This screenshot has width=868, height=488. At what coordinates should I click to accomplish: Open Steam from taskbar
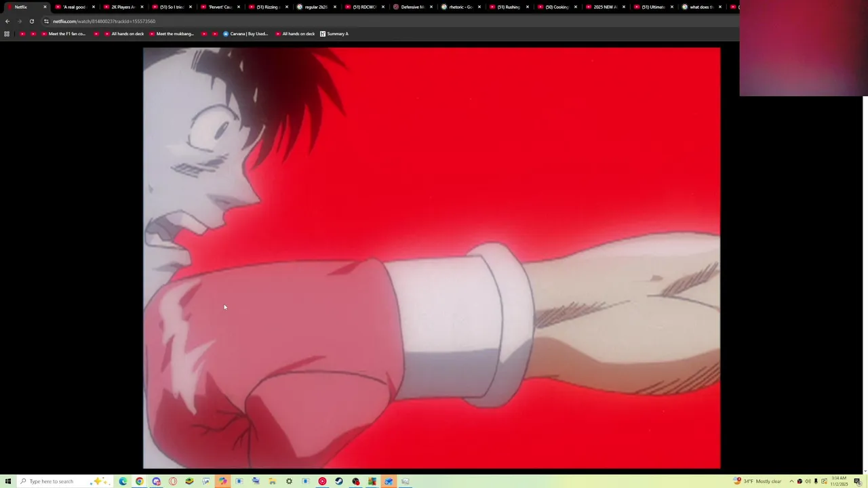(339, 481)
